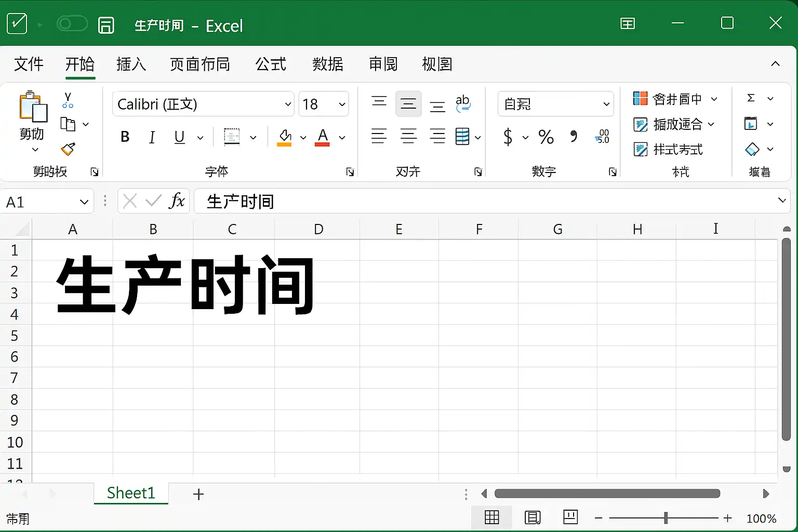Add a new sheet with plus button
The image size is (798, 532).
pos(198,494)
